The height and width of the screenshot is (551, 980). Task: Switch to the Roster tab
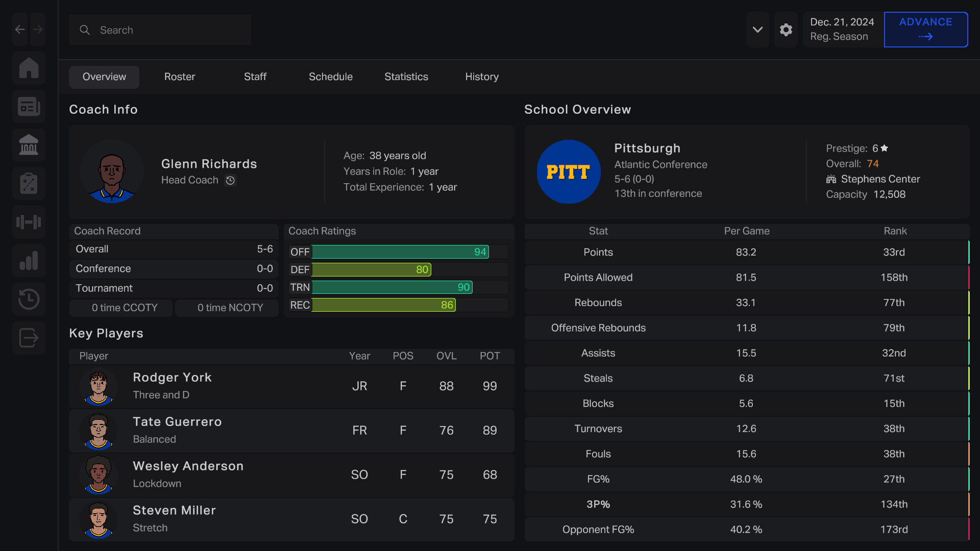point(180,77)
